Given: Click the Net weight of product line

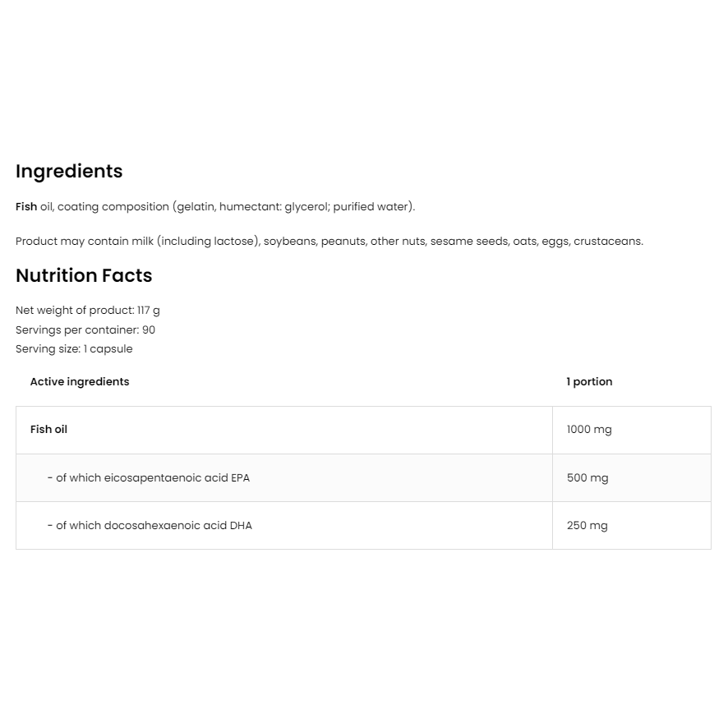Looking at the screenshot, I should 88,310.
